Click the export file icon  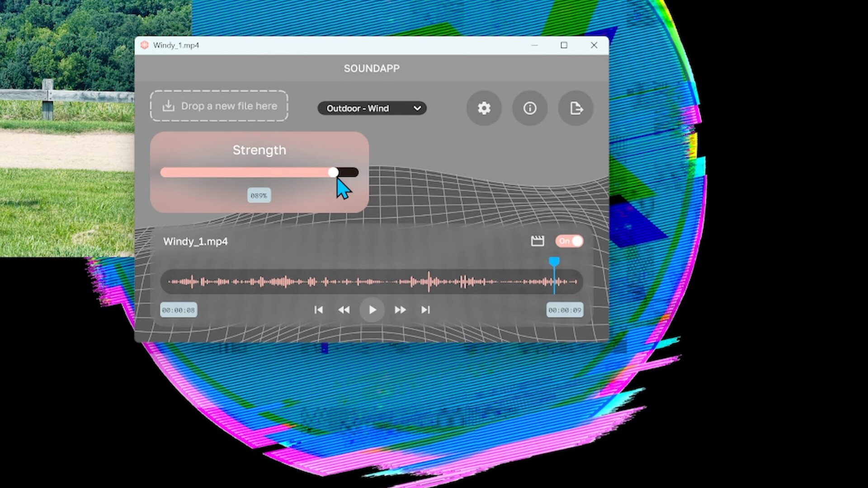pos(576,108)
